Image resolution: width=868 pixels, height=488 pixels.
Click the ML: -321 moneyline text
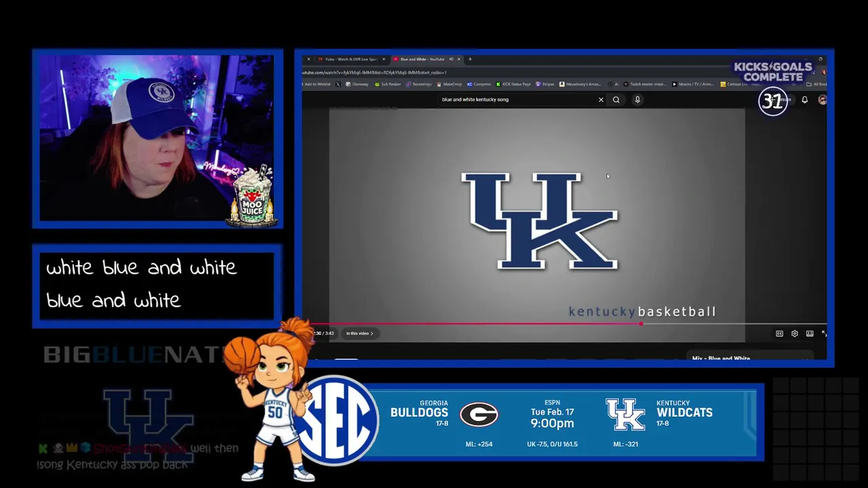625,444
